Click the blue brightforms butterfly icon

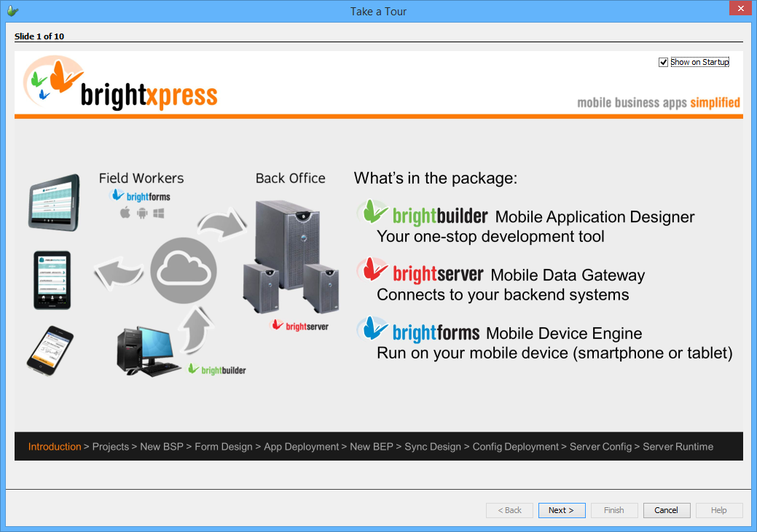pyautogui.click(x=372, y=329)
